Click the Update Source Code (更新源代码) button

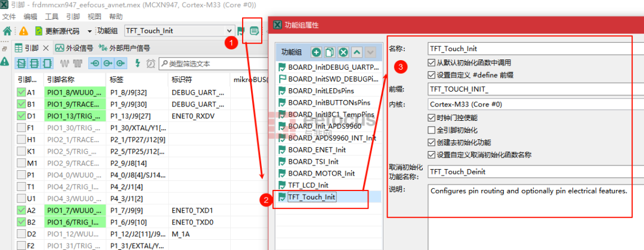(57, 31)
